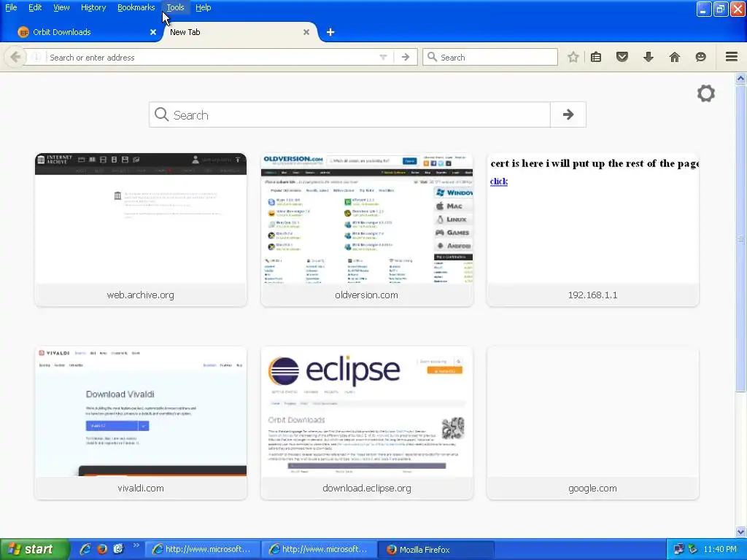The width and height of the screenshot is (747, 560).
Task: Open new tab page gear settings
Action: pos(706,93)
